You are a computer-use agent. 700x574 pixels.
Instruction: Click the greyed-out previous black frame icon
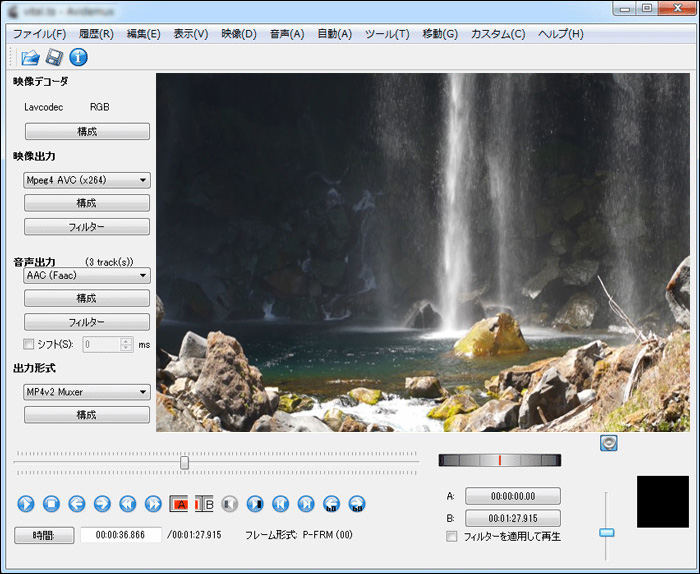point(229,504)
